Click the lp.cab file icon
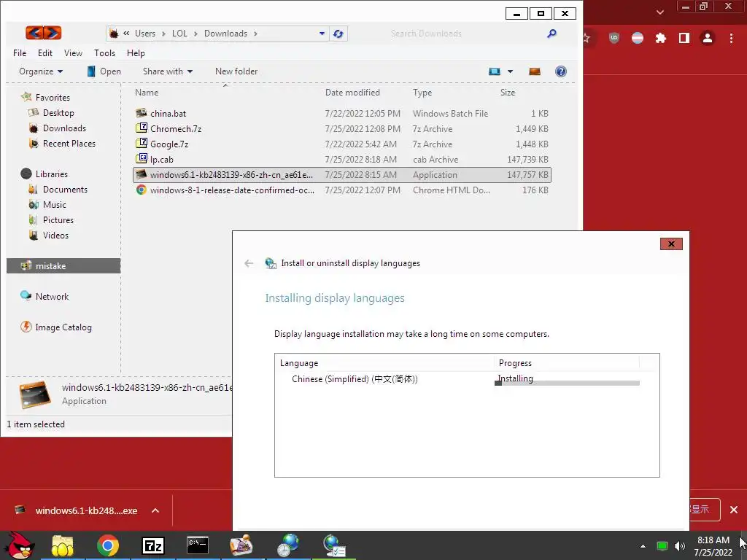This screenshot has height=560, width=747. (x=141, y=158)
